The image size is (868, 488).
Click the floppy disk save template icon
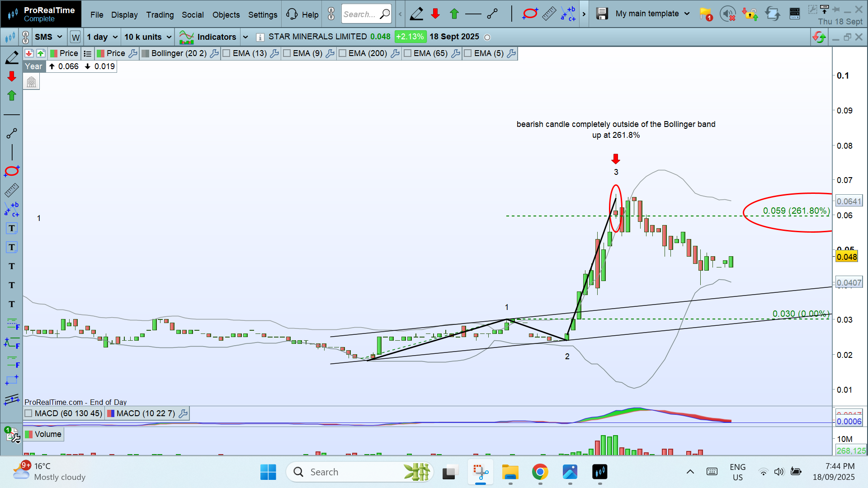point(602,14)
